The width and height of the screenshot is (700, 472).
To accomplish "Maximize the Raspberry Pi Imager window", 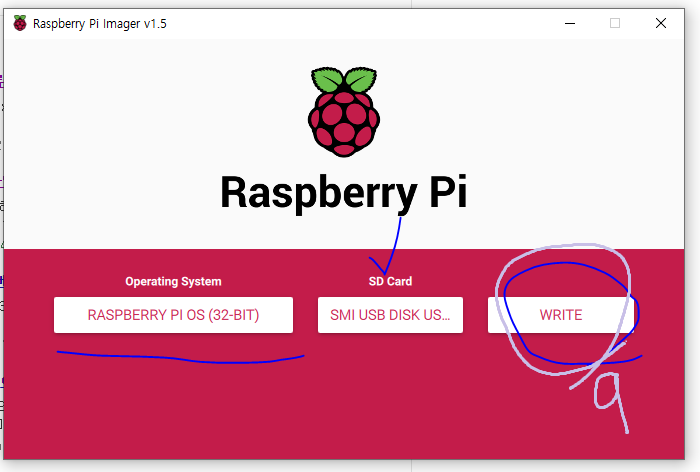I will click(x=615, y=23).
